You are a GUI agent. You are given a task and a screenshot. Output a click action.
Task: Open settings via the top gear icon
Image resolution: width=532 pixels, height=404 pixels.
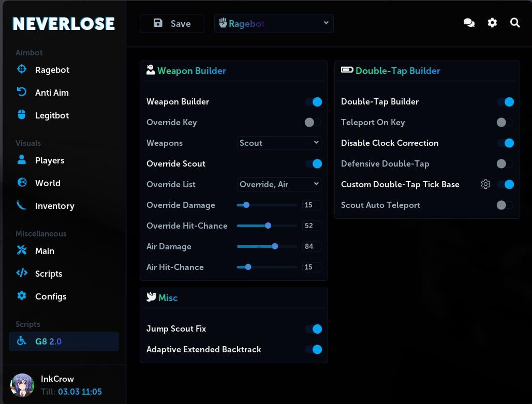point(492,23)
